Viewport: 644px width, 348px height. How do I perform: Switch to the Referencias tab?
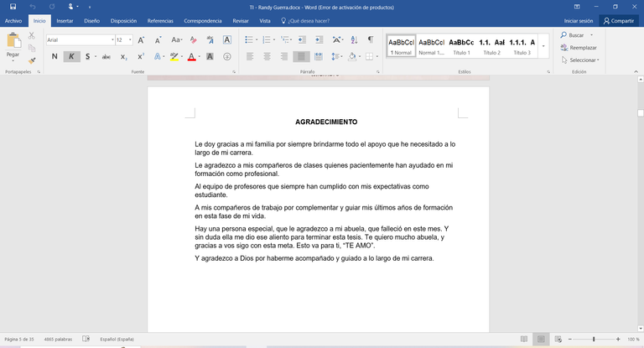(160, 21)
